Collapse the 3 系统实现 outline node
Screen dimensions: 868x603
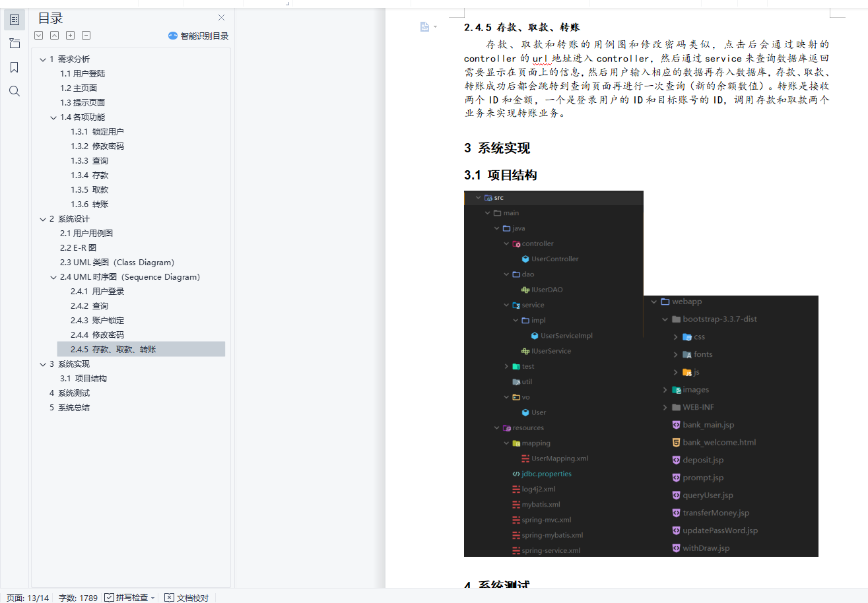pyautogui.click(x=43, y=364)
